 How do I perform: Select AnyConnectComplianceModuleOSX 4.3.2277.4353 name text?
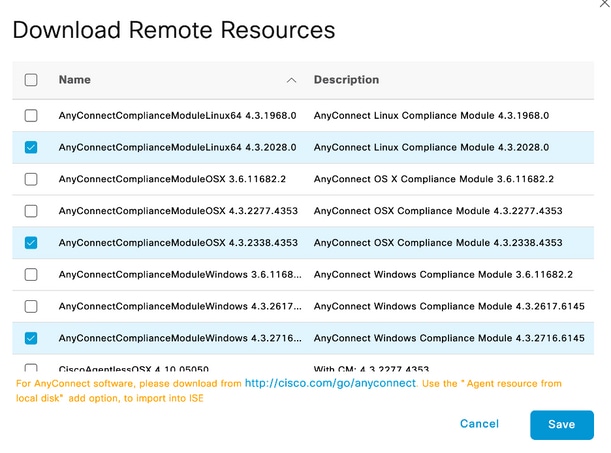coord(178,211)
